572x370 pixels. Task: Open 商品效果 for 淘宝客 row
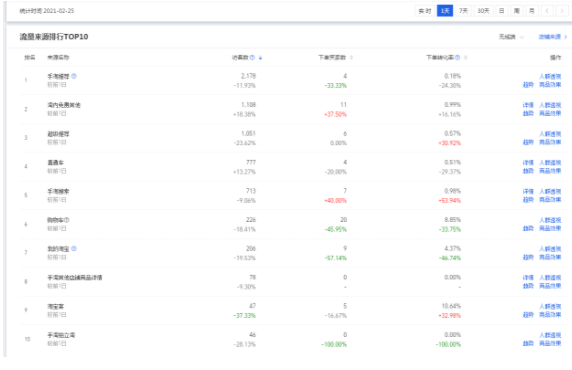point(550,315)
